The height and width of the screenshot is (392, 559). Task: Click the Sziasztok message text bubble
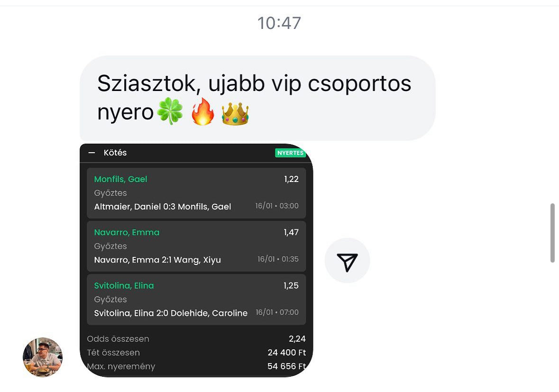click(x=257, y=98)
